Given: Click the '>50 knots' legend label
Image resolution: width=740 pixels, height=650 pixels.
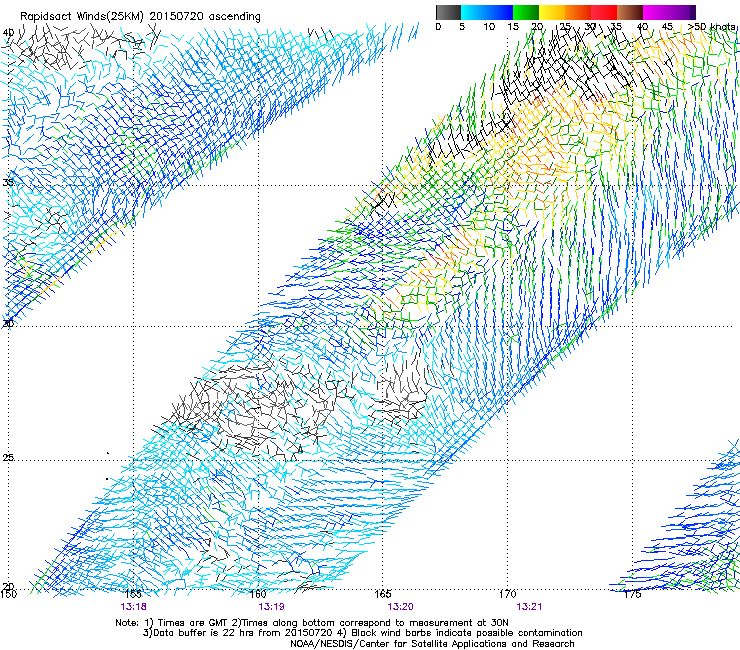Looking at the screenshot, I should pos(712,26).
